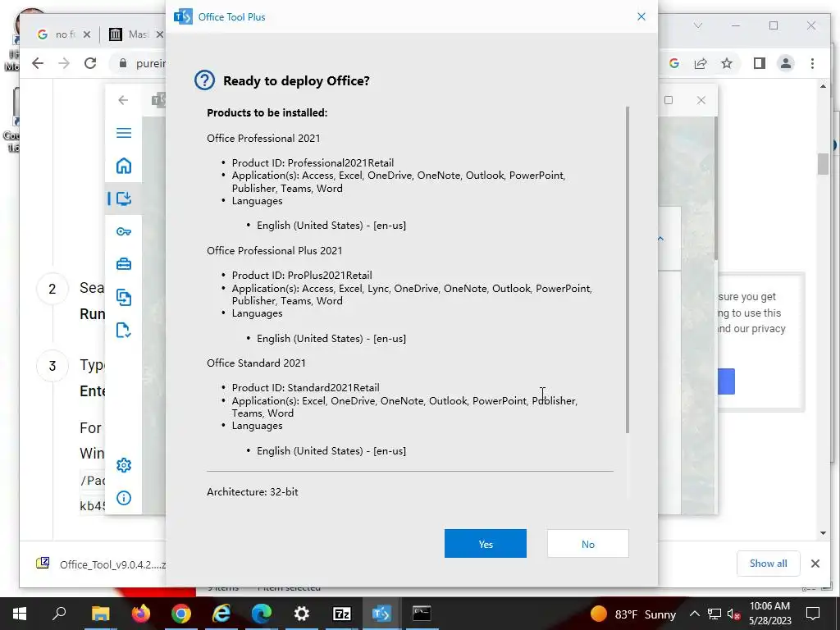Click the Chrome forward button

(x=64, y=63)
